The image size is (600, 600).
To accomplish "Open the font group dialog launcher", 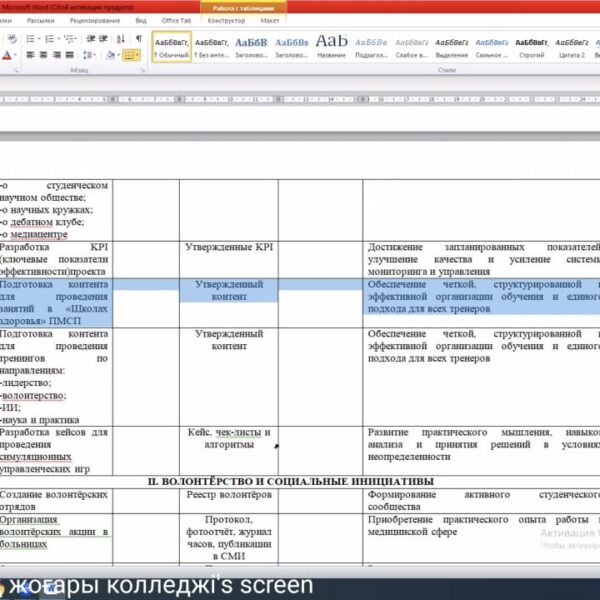I will (16, 70).
